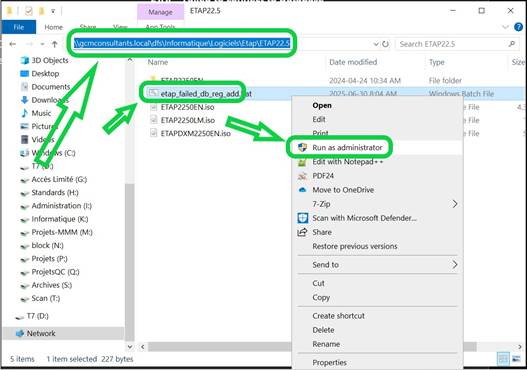Choose Cut in the context menu
527x370 pixels.
point(318,283)
